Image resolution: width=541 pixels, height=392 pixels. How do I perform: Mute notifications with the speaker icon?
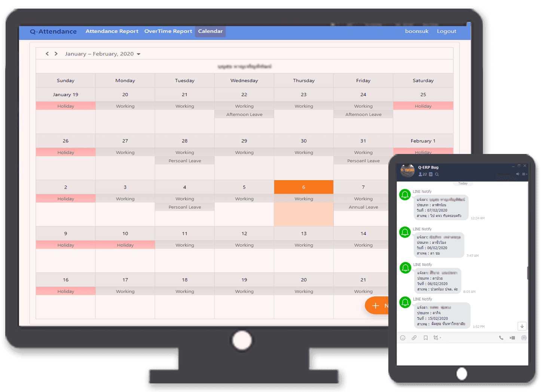coord(518,174)
